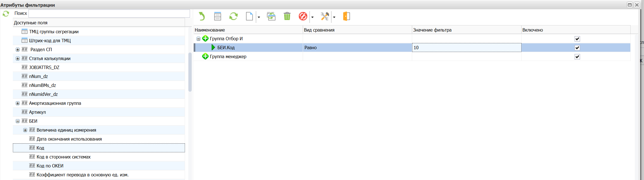Image resolution: width=644 pixels, height=180 pixels.
Task: Collapse the Группа Отбор И row
Action: tap(198, 39)
